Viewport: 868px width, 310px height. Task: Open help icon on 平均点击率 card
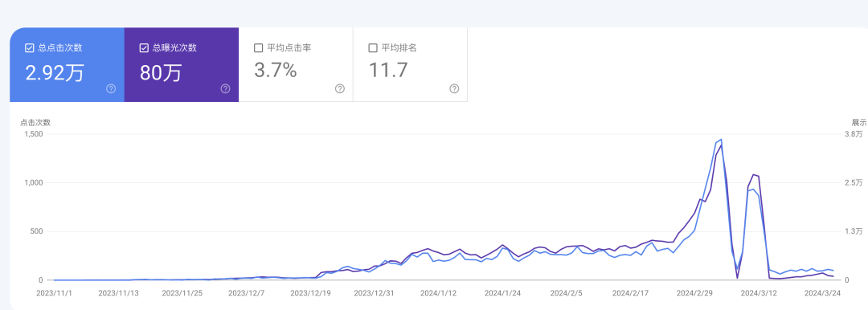pos(340,88)
